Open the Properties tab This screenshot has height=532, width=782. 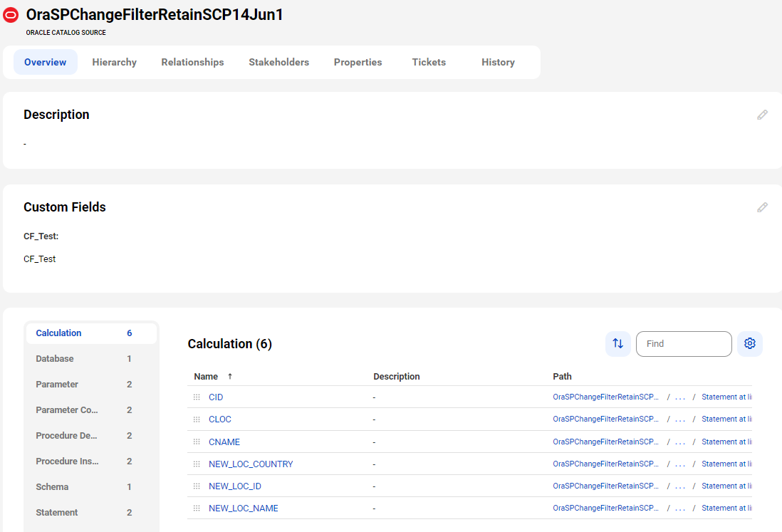click(358, 62)
